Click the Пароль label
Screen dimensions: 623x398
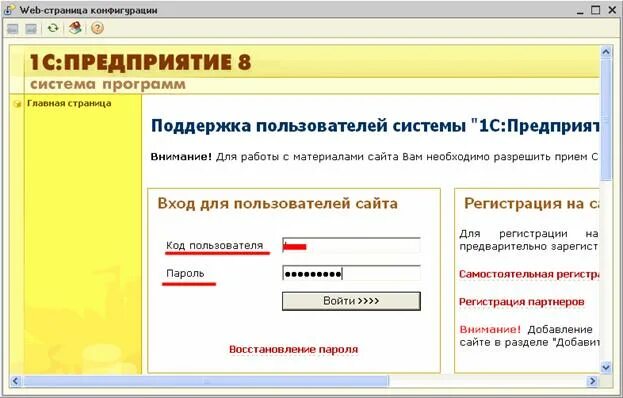tap(185, 273)
